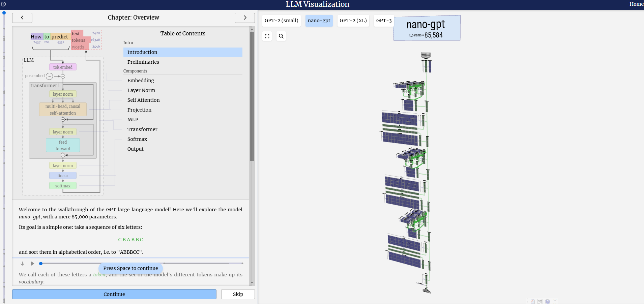The image size is (644, 304).
Task: Jump to the Embedding section
Action: pyautogui.click(x=183, y=81)
